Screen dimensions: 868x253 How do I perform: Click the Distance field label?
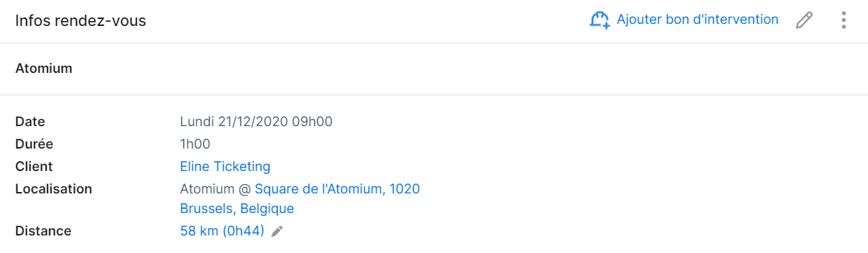(43, 231)
